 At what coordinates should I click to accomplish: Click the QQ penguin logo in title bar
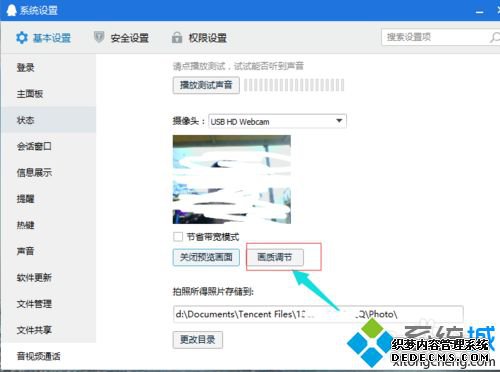tap(12, 10)
